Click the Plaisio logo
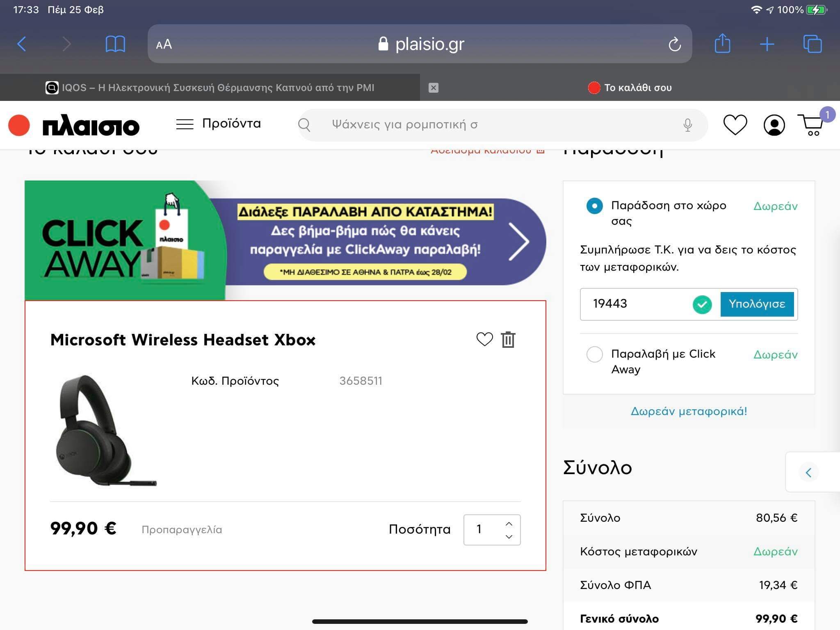Viewport: 840px width, 630px height. point(74,125)
